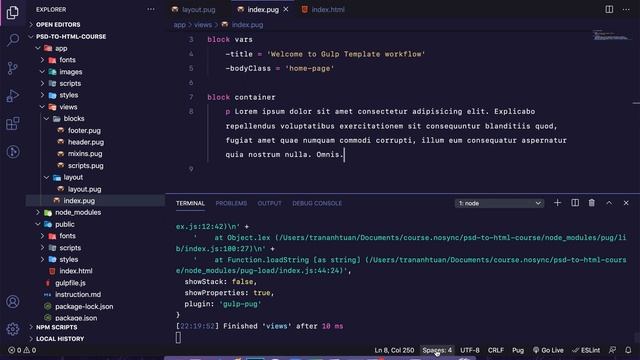The height and width of the screenshot is (360, 640).
Task: Select the Terminal panel tab
Action: point(190,203)
